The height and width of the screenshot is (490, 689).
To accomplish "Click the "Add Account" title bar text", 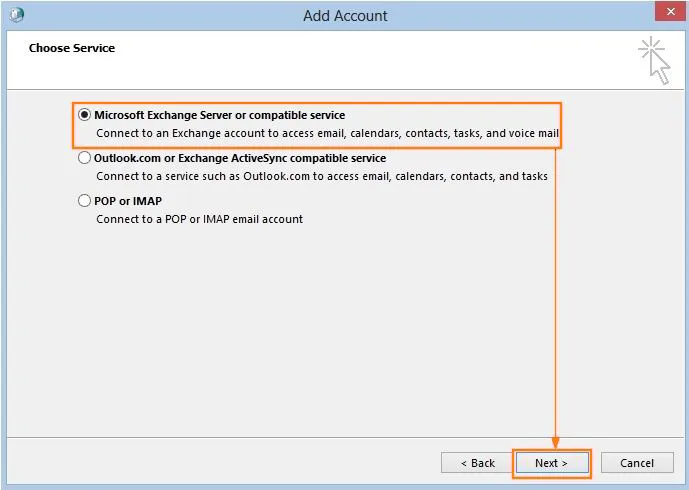I will pos(345,16).
